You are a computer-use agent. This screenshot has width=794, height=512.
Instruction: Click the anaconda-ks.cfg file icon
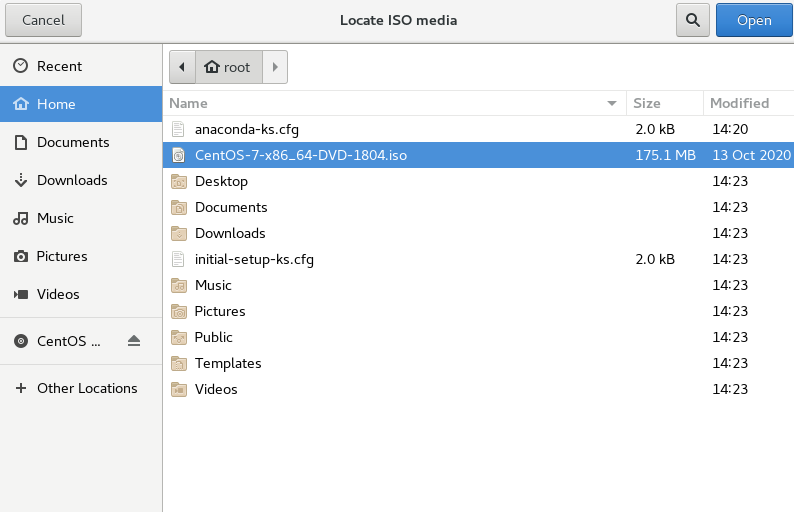pos(178,129)
